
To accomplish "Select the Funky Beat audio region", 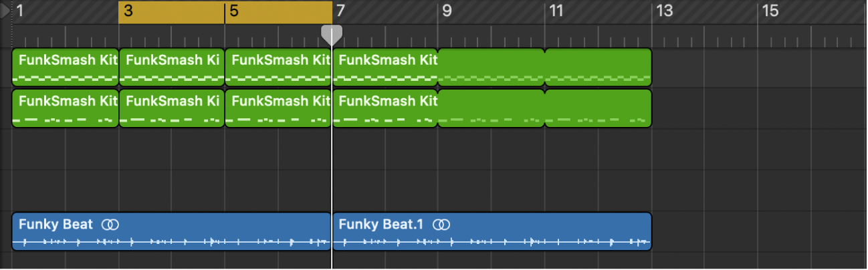I will pyautogui.click(x=171, y=232).
